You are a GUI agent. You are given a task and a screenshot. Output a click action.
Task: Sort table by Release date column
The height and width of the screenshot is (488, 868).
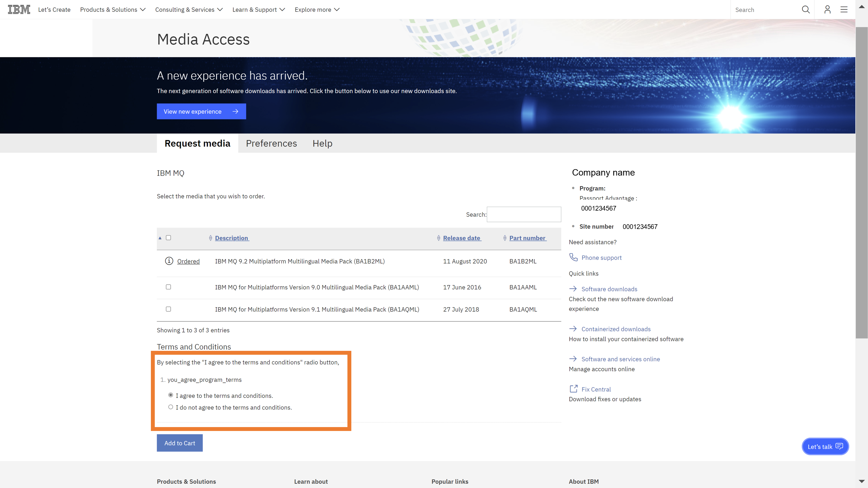coord(462,238)
